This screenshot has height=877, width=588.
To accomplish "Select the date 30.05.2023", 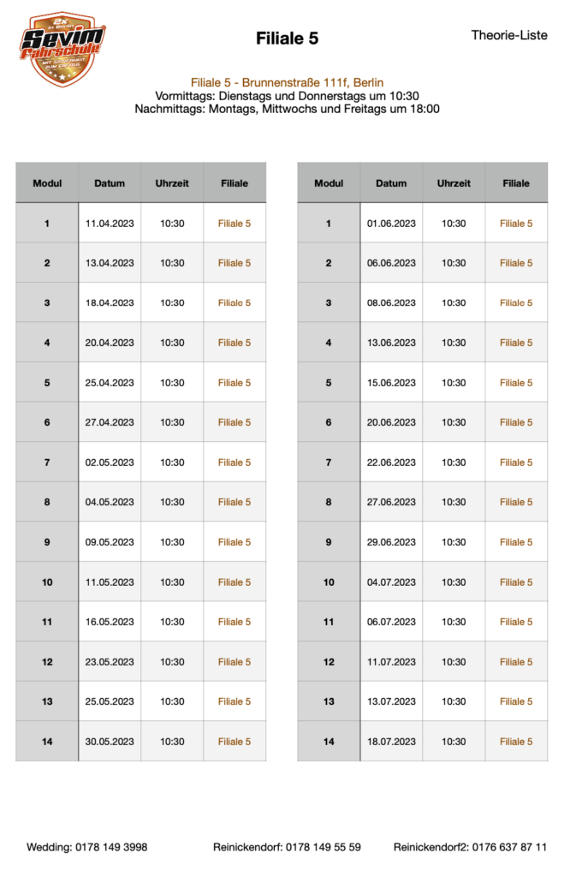I will click(x=110, y=742).
